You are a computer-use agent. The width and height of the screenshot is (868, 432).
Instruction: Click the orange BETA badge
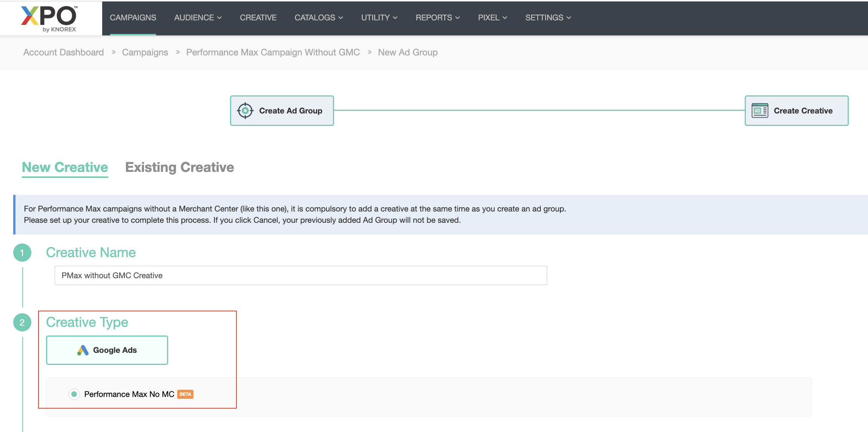point(185,394)
